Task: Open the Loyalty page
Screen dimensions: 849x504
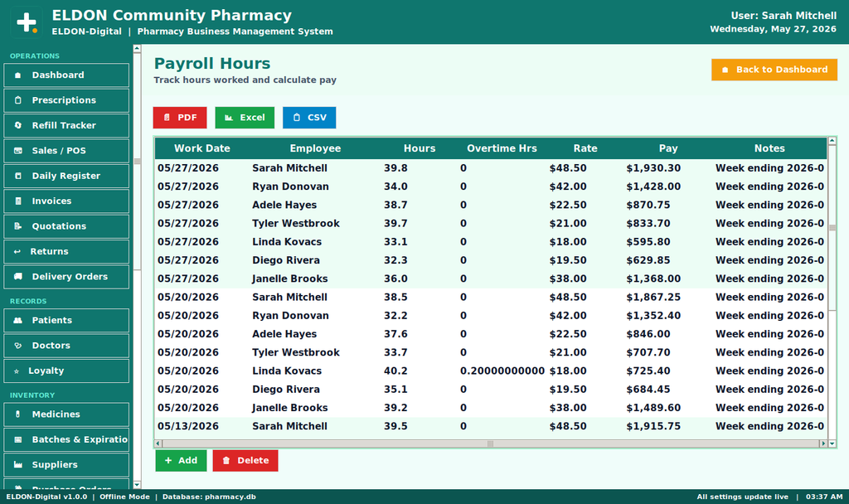Action: (x=66, y=371)
